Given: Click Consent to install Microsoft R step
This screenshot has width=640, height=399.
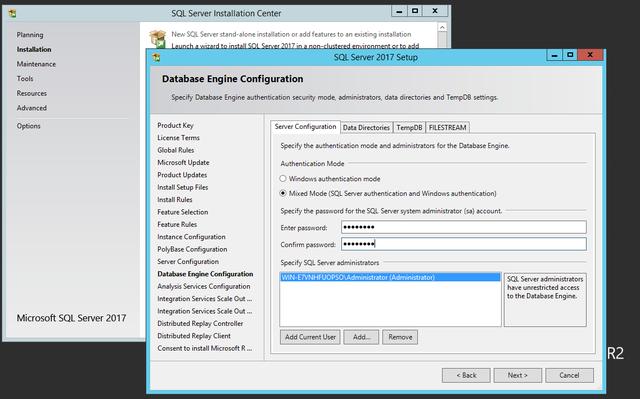Looking at the screenshot, I should [x=204, y=348].
